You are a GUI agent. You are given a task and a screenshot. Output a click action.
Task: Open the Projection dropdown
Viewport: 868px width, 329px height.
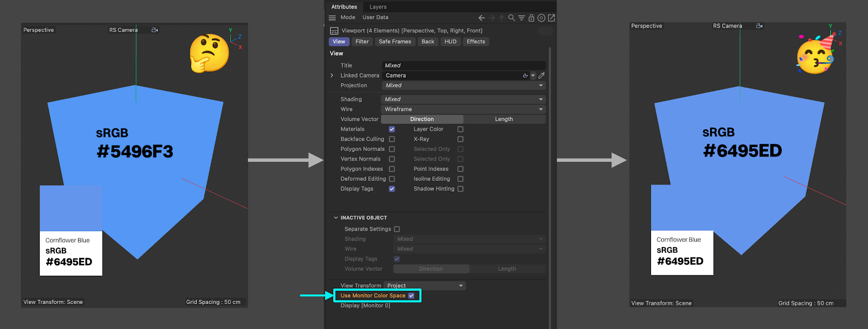[463, 86]
